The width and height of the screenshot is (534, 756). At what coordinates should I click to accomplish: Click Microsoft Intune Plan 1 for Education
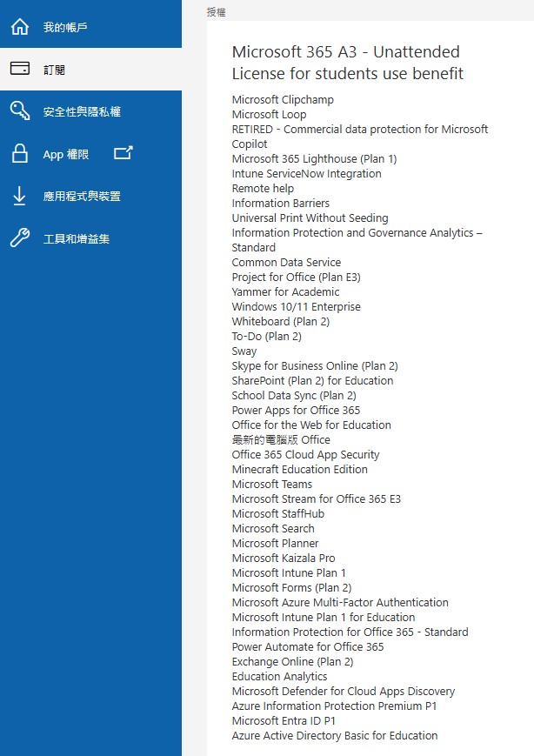click(x=324, y=617)
